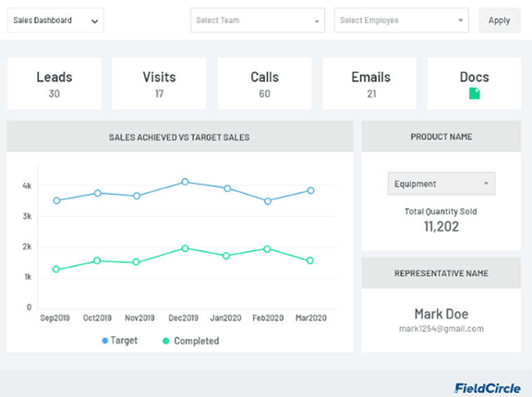
Task: Expand the Sales Dashboard dropdown
Action: click(x=55, y=20)
